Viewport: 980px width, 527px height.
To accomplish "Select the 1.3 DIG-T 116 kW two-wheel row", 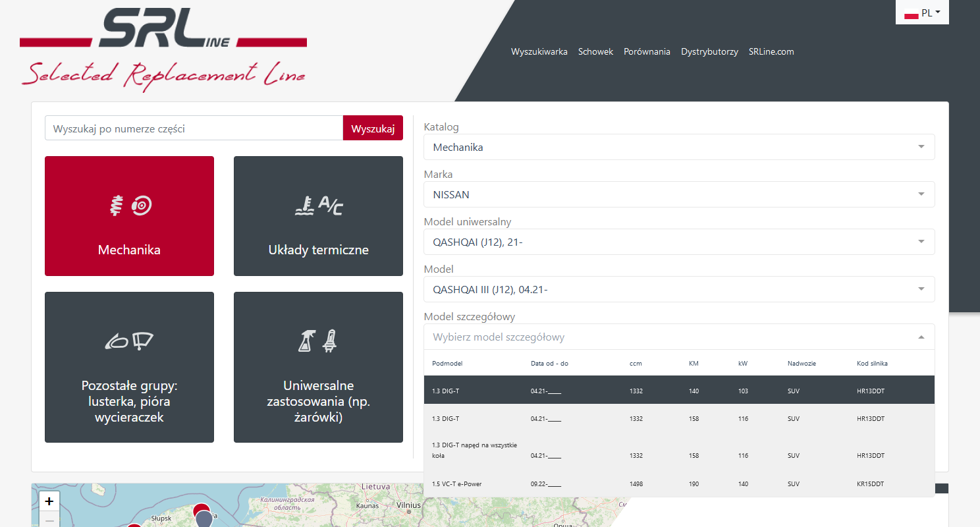I will click(x=679, y=418).
